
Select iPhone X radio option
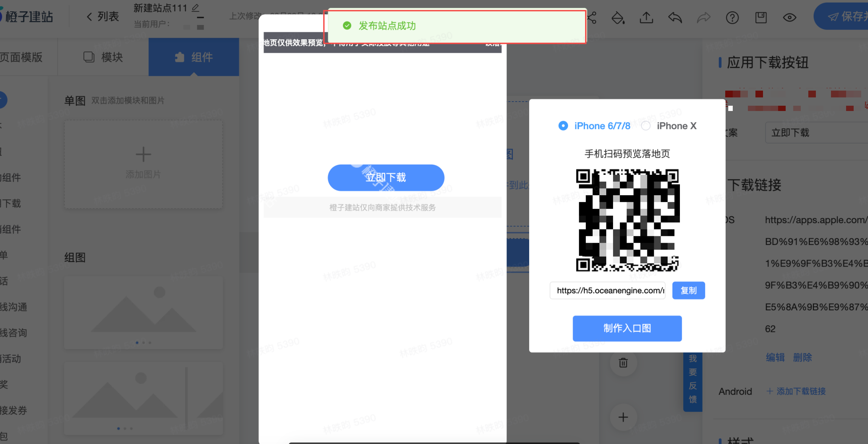coord(646,126)
